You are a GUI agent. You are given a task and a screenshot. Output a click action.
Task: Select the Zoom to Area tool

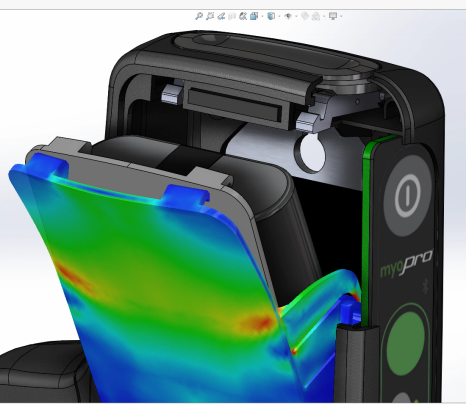[210, 16]
